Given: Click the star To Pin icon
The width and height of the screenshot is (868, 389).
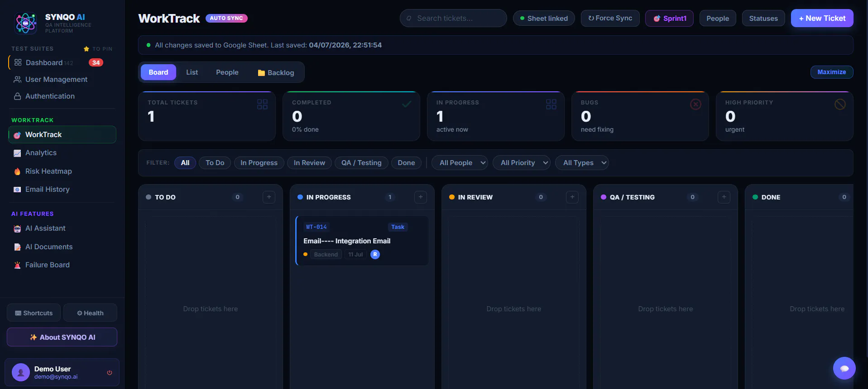Looking at the screenshot, I should pyautogui.click(x=86, y=49).
